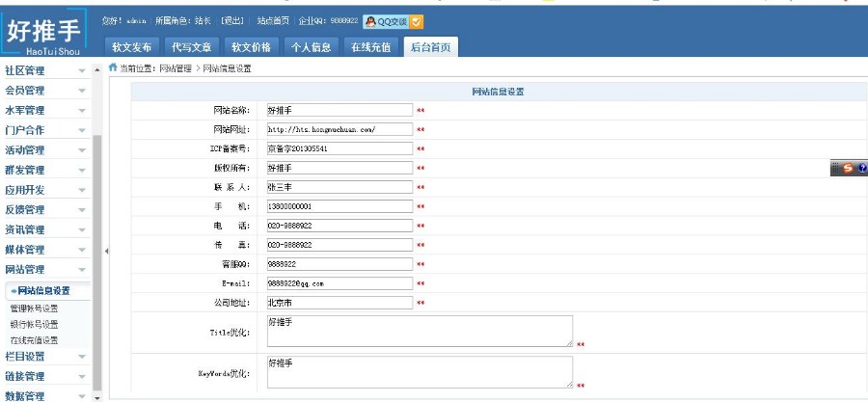868x402 pixels.
Task: Expand the 水军管理 menu section
Action: click(x=45, y=111)
